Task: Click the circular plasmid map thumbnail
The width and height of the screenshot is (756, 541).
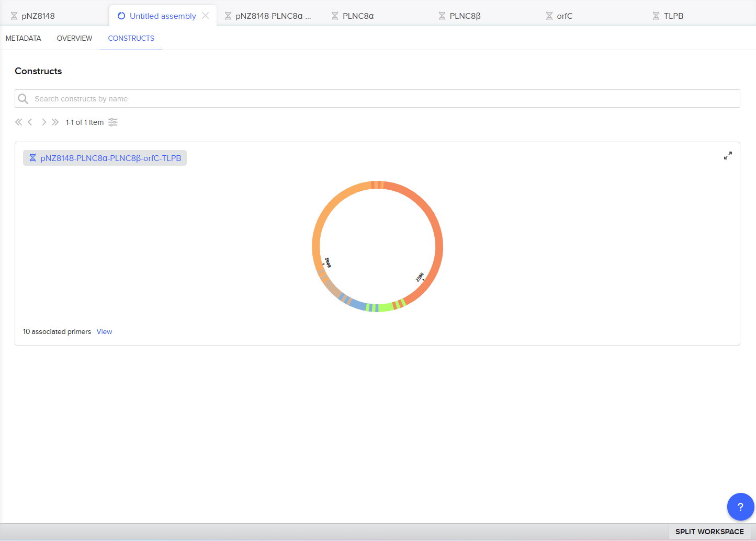Action: pos(377,246)
